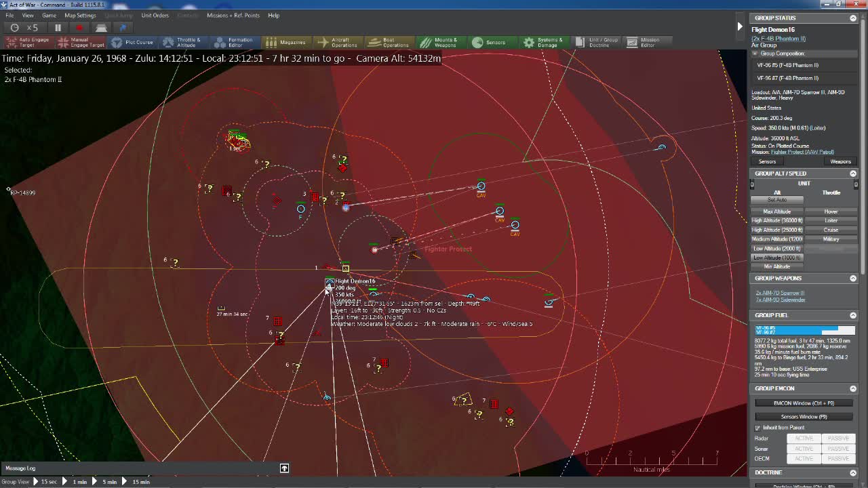Toggle Inherit from Parent checkbox
The width and height of the screenshot is (868, 488).
click(x=758, y=428)
